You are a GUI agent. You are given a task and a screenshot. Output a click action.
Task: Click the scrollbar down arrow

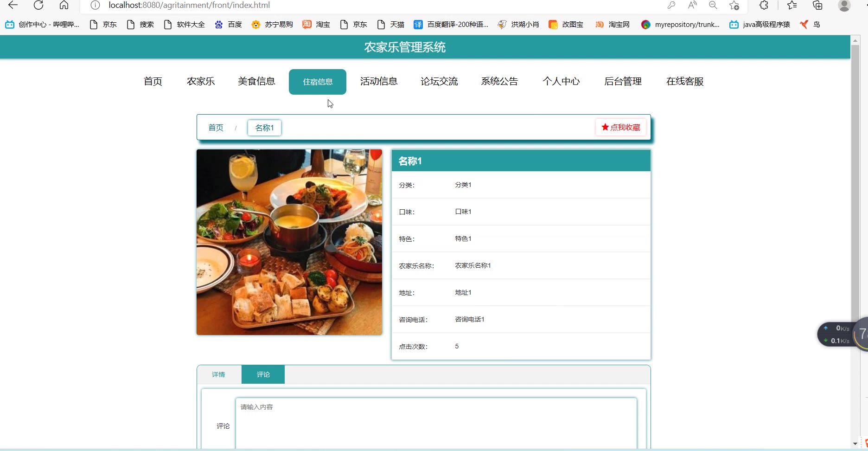(855, 444)
